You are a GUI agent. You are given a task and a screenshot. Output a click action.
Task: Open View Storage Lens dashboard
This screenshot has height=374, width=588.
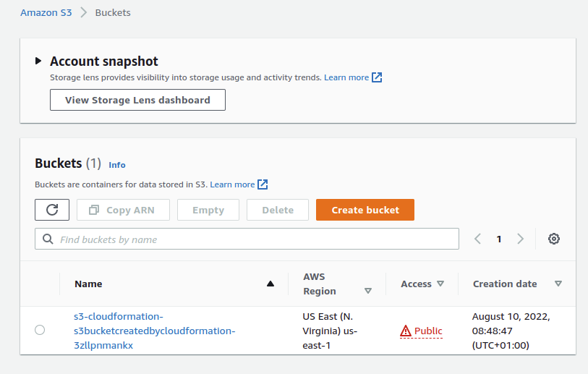[137, 100]
